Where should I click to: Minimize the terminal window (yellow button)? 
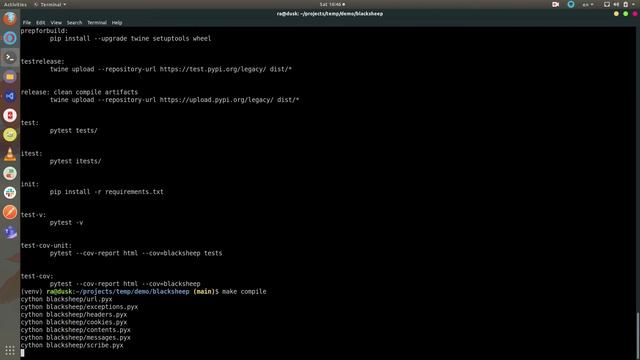[x=616, y=14]
